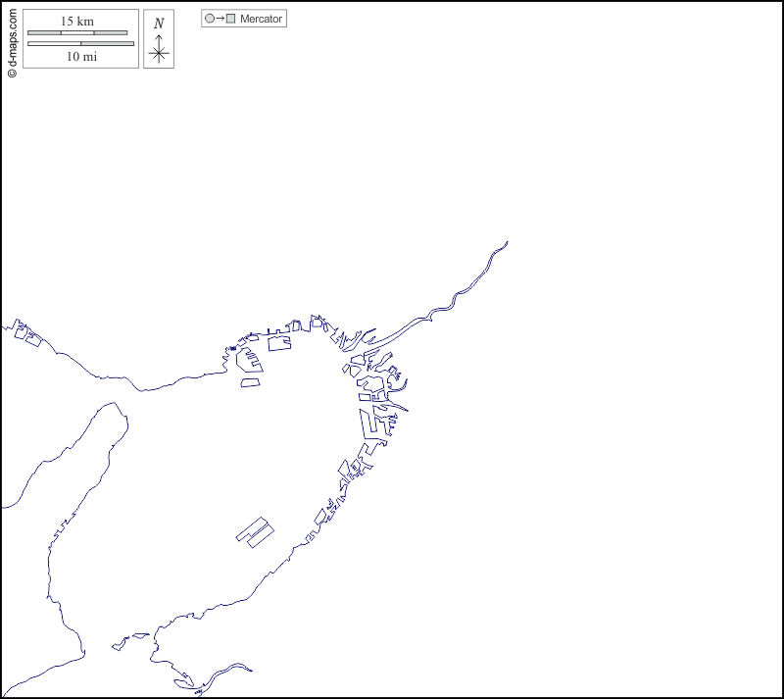Click the 10 mi scale label
The height and width of the screenshot is (699, 784).
[81, 57]
